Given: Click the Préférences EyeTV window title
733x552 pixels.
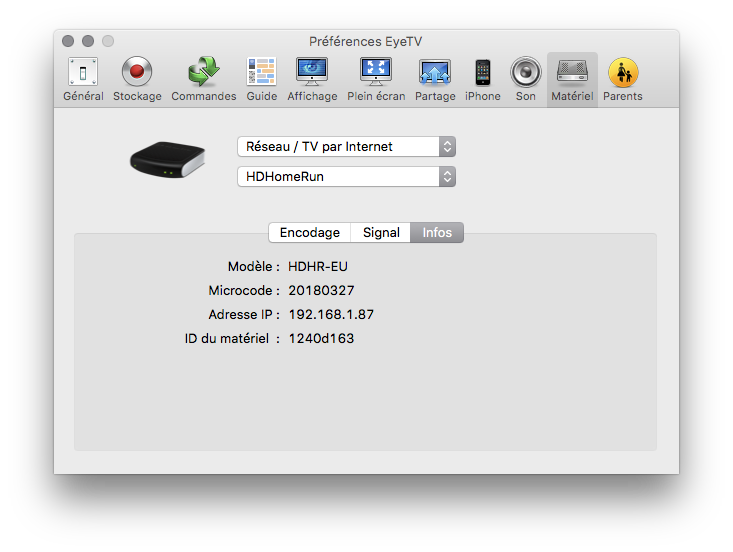Looking at the screenshot, I should pos(366,42).
